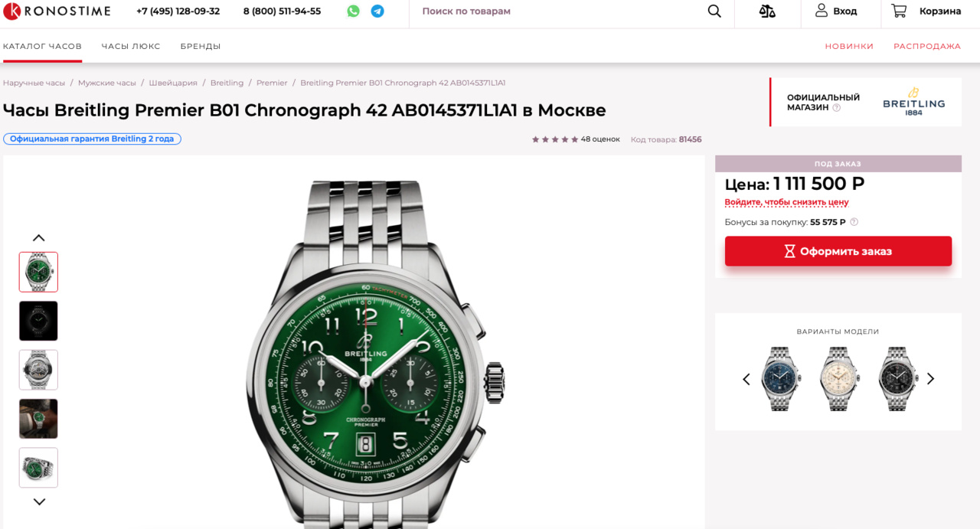Viewport: 980px width, 529px height.
Task: Click the Kronostime logo
Action: 57,11
